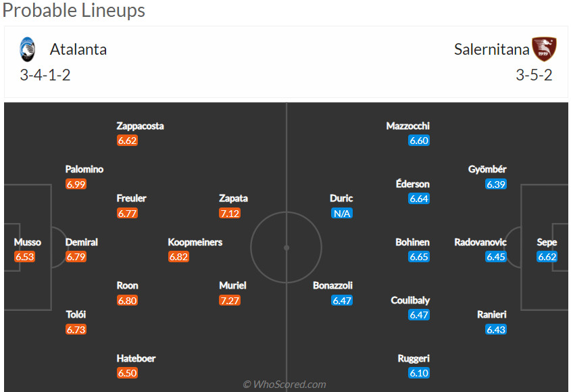Image resolution: width=571 pixels, height=392 pixels.
Task: Click goalkeeper Sepe's 6.62 rating
Action: tap(547, 257)
